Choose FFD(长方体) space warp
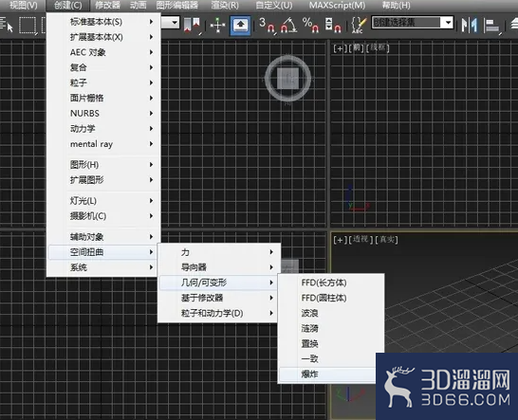518x420 pixels. coord(331,283)
